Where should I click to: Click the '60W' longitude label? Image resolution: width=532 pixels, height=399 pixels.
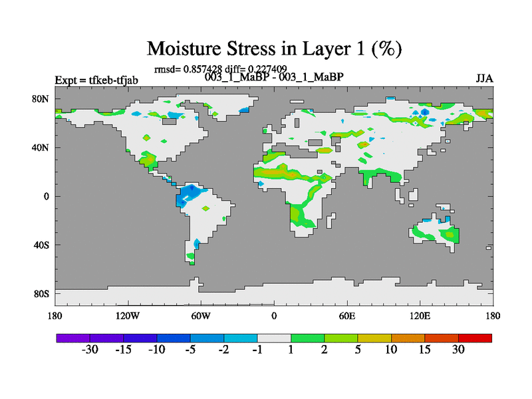[x=201, y=316]
